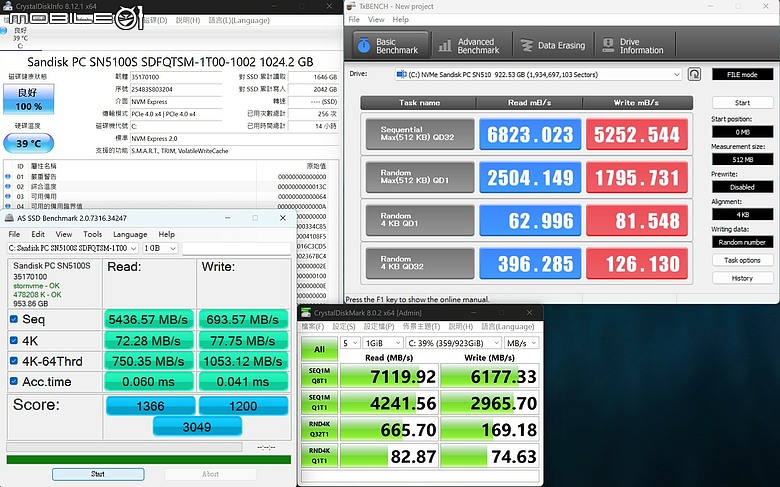
Task: Open the Data Erasing tab
Action: (552, 45)
